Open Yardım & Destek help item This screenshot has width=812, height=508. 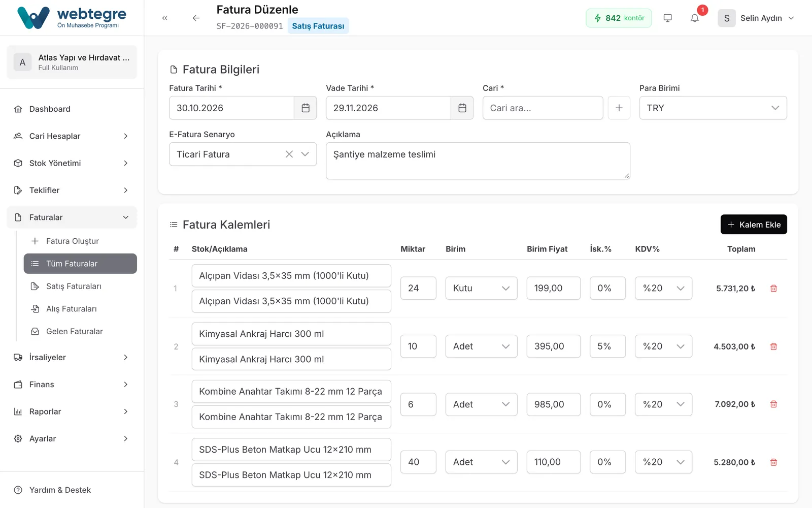point(72,490)
